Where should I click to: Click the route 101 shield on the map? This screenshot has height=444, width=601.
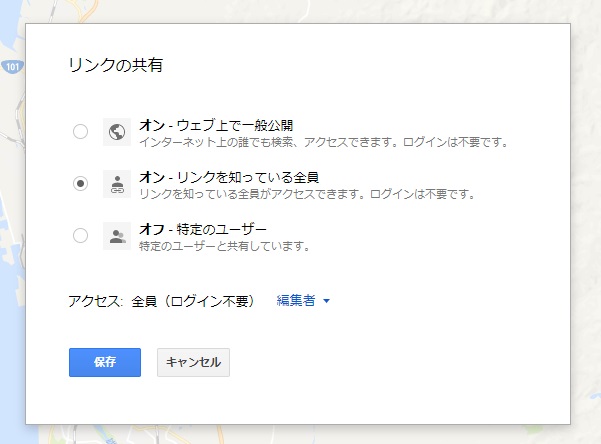pyautogui.click(x=12, y=67)
